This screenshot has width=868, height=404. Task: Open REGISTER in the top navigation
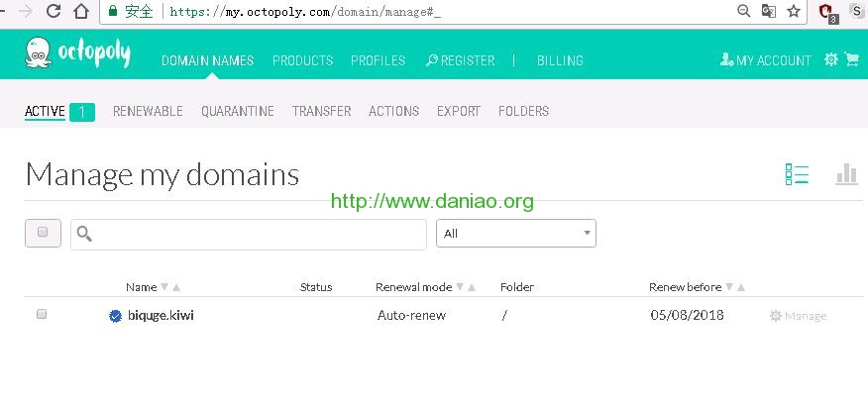tap(460, 60)
